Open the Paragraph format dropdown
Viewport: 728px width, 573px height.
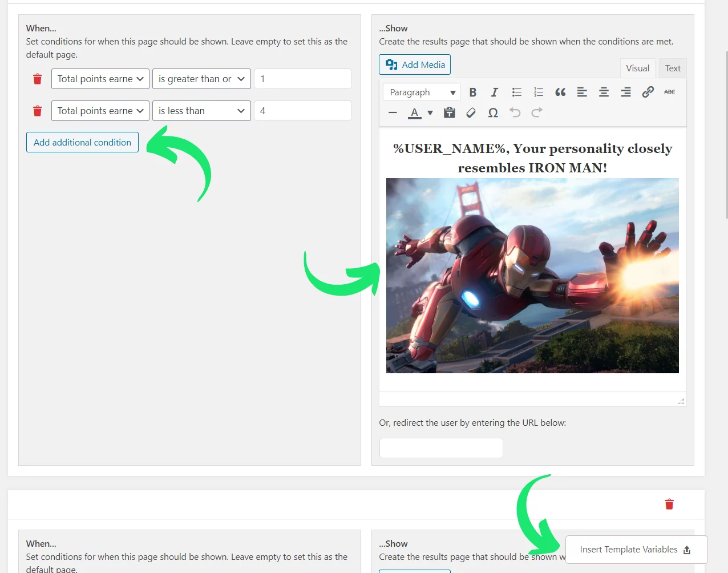[x=422, y=92]
